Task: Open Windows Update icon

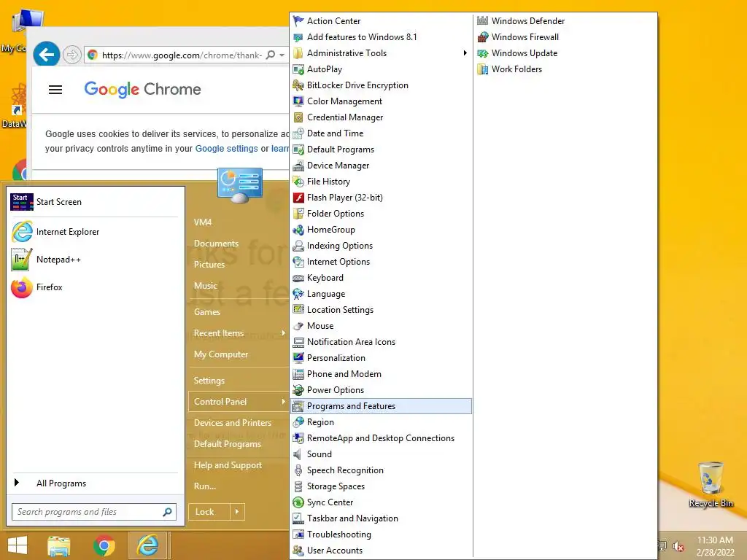Action: (483, 53)
